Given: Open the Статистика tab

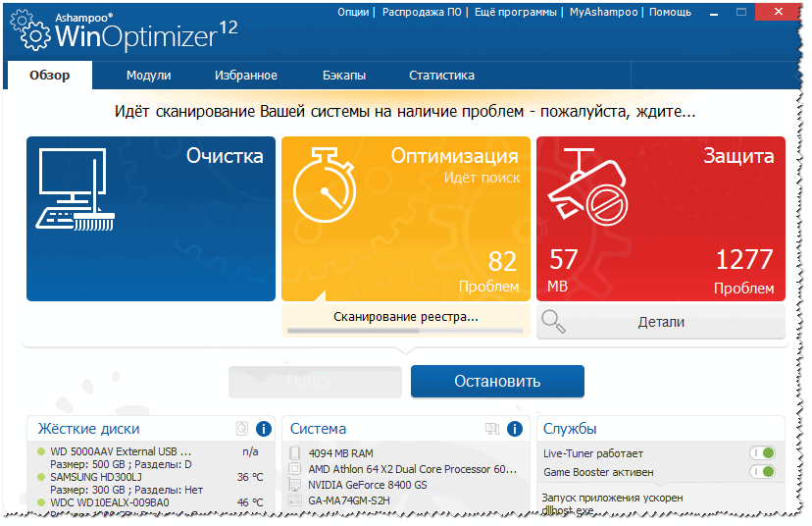Looking at the screenshot, I should tap(441, 76).
